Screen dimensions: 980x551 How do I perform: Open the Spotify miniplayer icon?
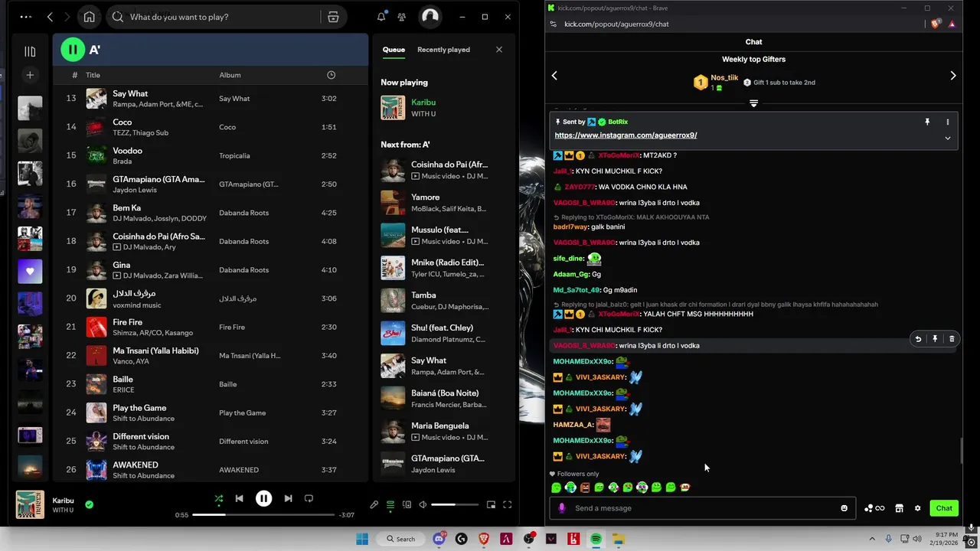491,504
